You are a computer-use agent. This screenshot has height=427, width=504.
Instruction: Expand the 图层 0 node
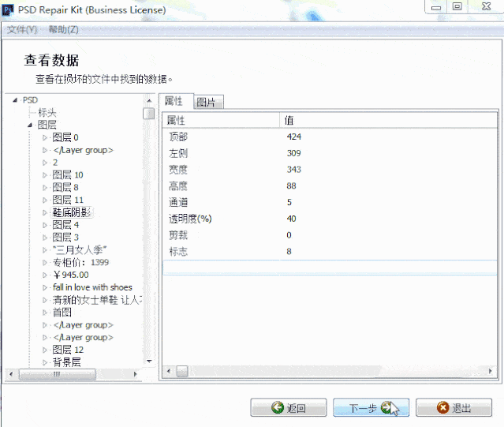point(45,137)
